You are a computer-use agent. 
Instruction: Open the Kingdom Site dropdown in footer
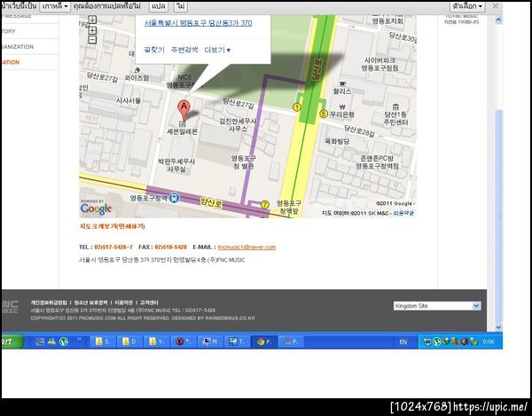pyautogui.click(x=437, y=306)
